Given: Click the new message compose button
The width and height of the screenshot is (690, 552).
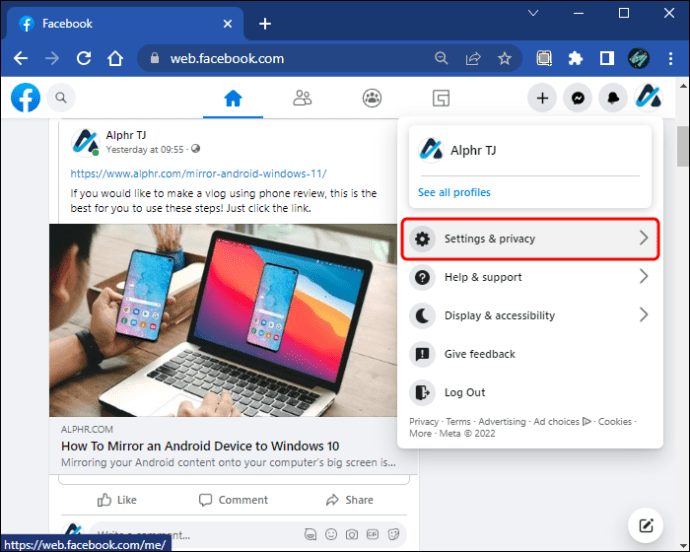Looking at the screenshot, I should [x=646, y=525].
